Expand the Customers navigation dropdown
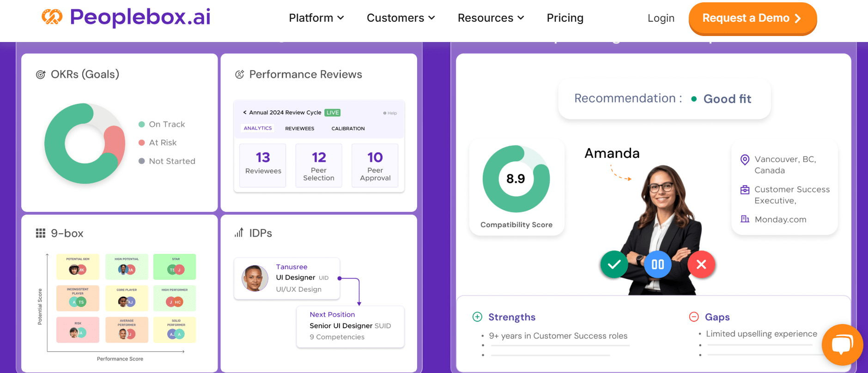Viewport: 868px width, 373px height. click(x=400, y=18)
